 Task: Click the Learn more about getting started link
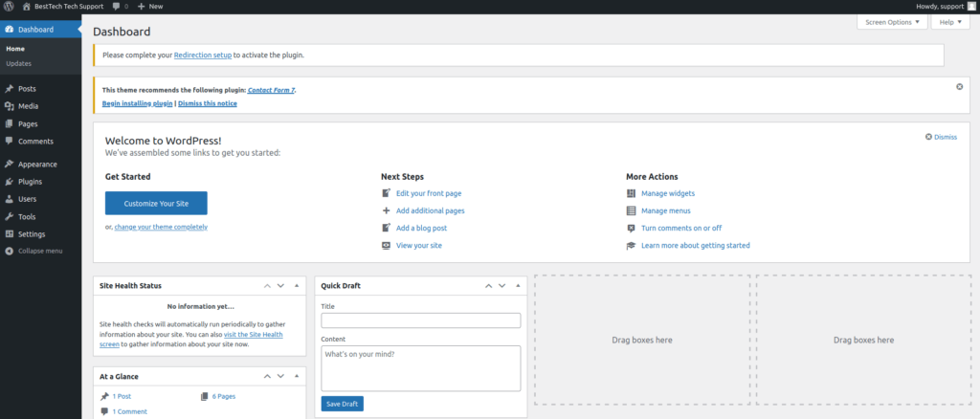coord(696,246)
